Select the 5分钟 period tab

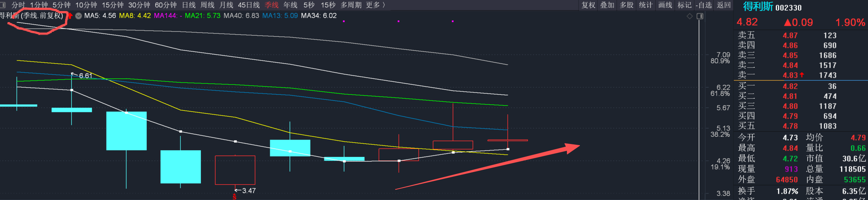click(61, 5)
